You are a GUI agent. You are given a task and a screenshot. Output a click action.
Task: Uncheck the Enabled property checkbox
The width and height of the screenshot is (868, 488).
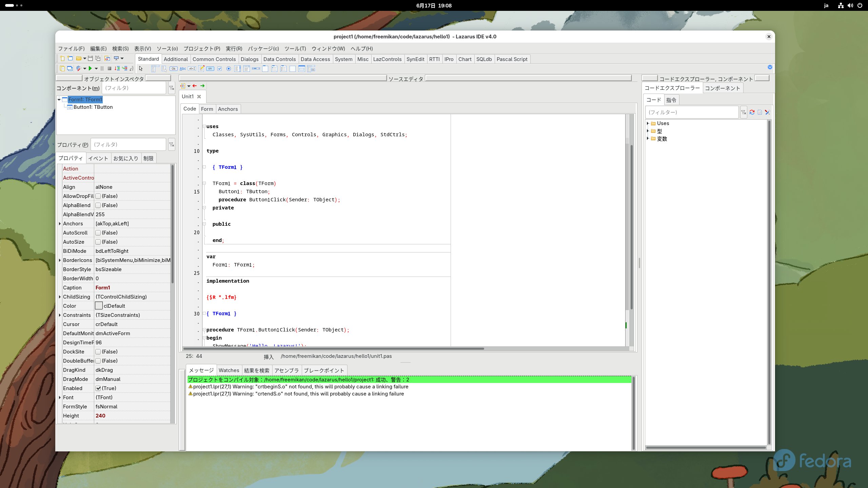[98, 388]
